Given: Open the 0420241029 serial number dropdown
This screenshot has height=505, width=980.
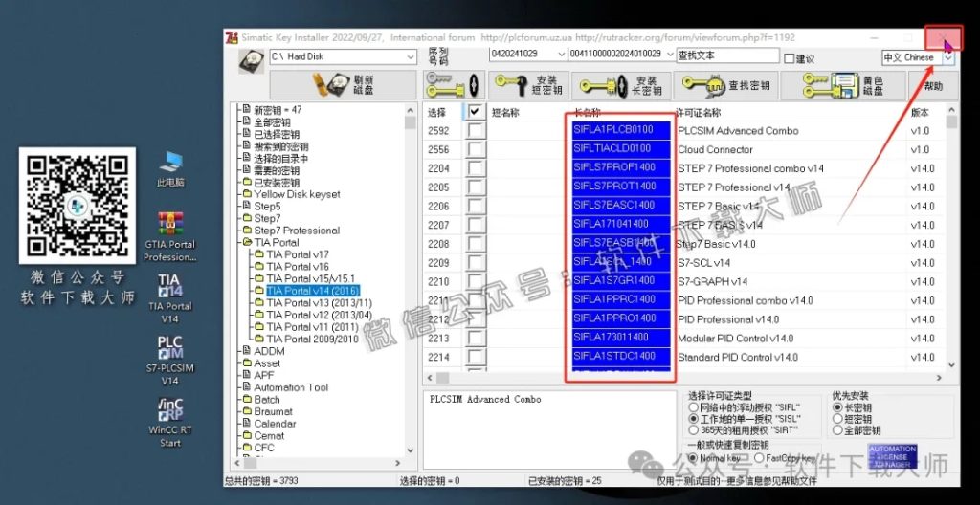Looking at the screenshot, I should [560, 55].
